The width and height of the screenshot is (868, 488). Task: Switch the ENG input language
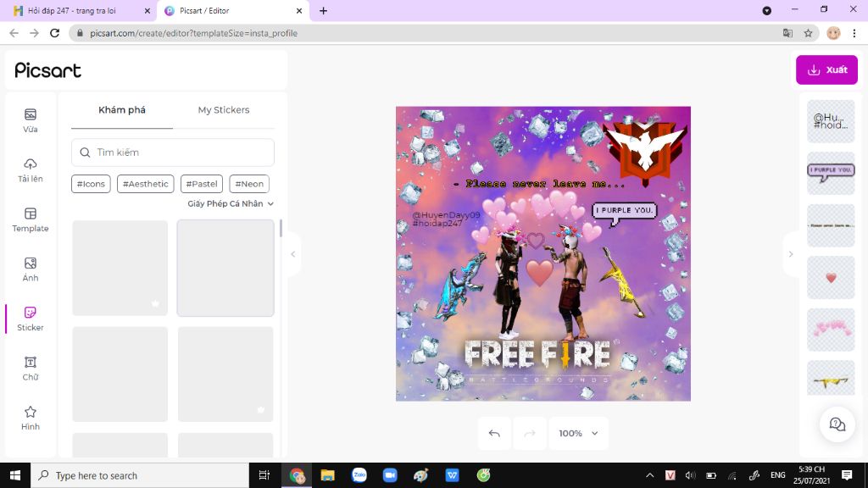[778, 475]
